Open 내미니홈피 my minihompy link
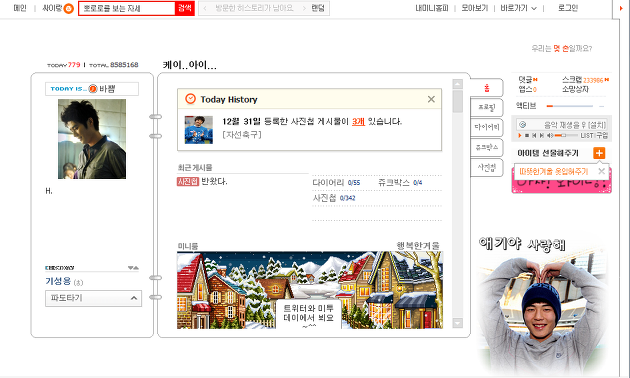Viewport: 630px width, 378px height. (x=432, y=8)
